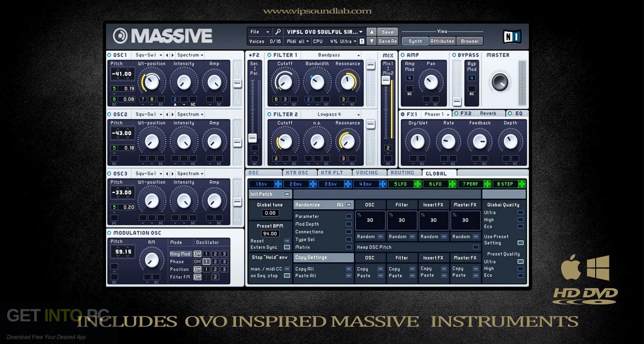
Task: Open OSC1 Squ-Sw I wavetable dropdown
Action: pos(149,55)
